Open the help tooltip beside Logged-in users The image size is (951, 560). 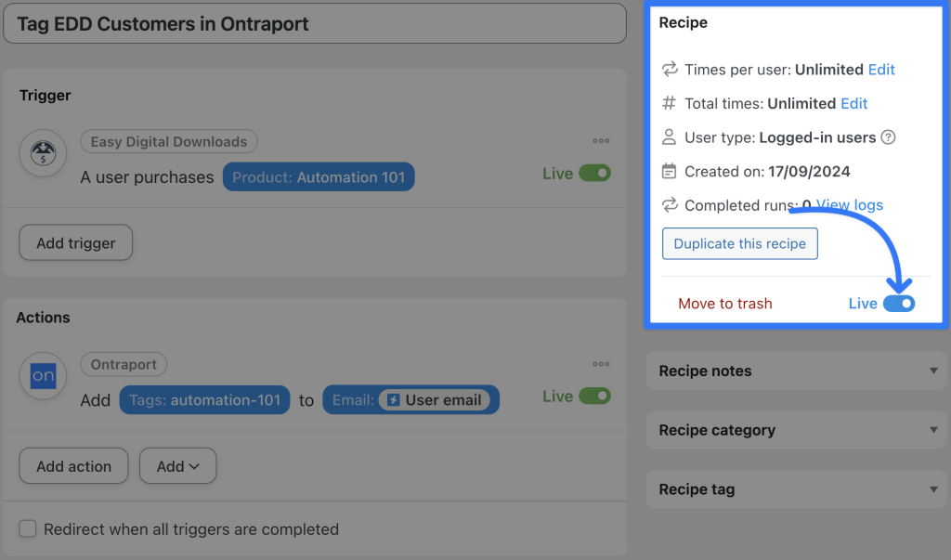[x=890, y=137]
